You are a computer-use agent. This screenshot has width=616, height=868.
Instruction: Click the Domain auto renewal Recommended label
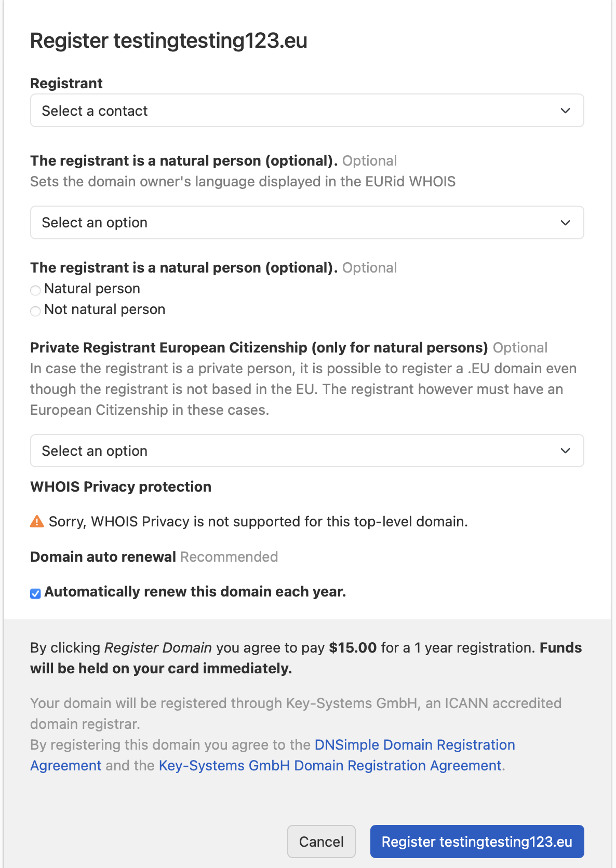(154, 557)
